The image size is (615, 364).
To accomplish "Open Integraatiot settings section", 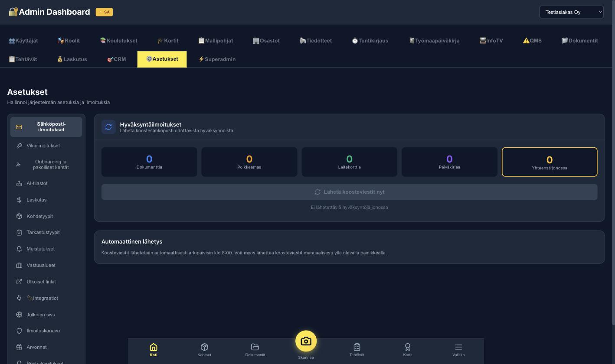I will click(46, 298).
